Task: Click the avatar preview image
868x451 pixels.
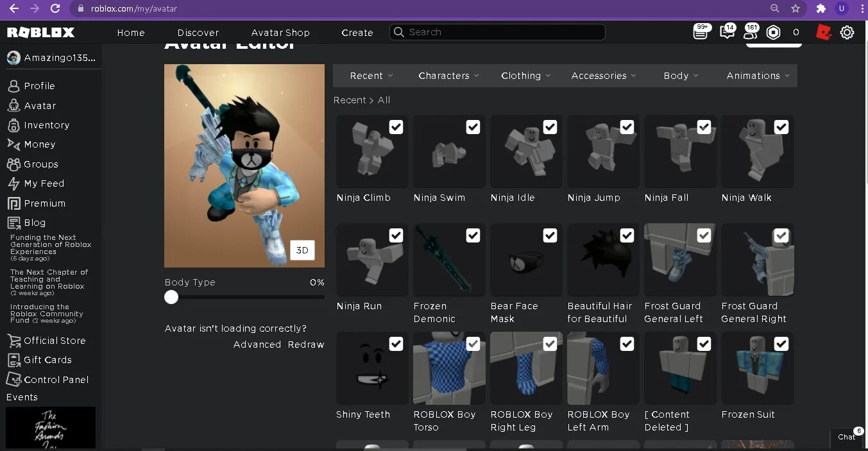Action: [x=244, y=166]
